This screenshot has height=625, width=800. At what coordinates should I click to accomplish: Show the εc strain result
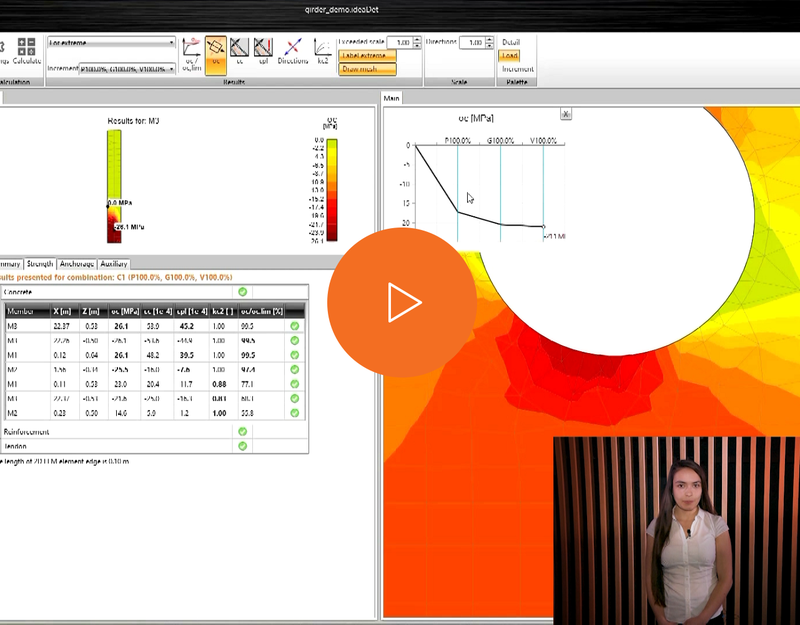pyautogui.click(x=240, y=51)
